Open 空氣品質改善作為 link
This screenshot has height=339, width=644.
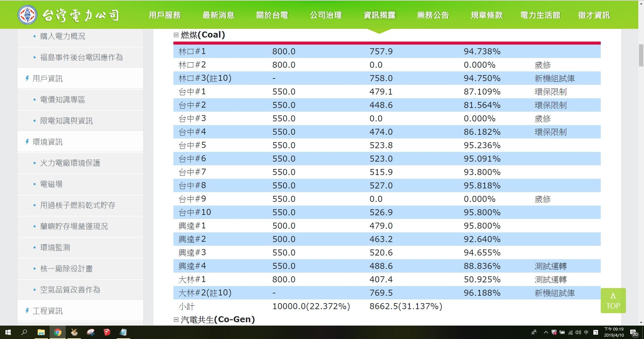(70, 290)
